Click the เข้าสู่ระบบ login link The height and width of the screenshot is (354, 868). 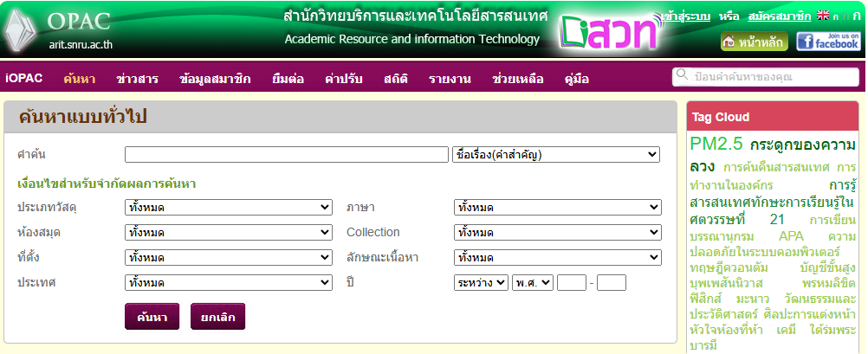[x=685, y=16]
